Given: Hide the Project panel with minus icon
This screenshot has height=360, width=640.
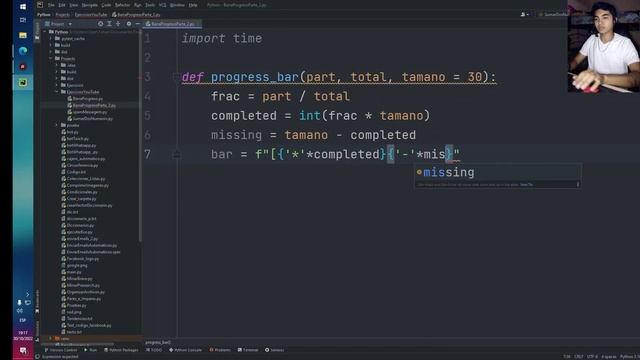Looking at the screenshot, I should (138, 24).
